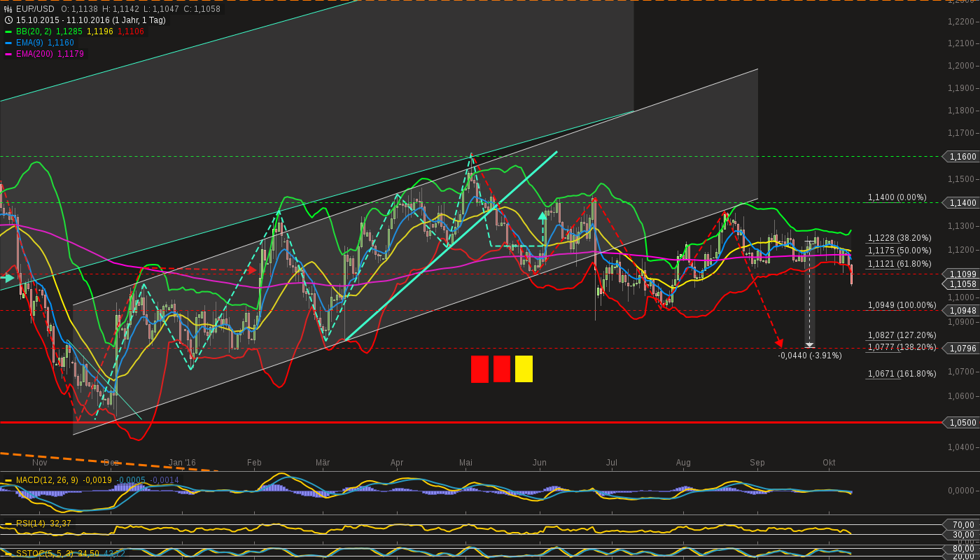Click the Jan '16 label on the time axis
The image size is (980, 560).
[182, 463]
